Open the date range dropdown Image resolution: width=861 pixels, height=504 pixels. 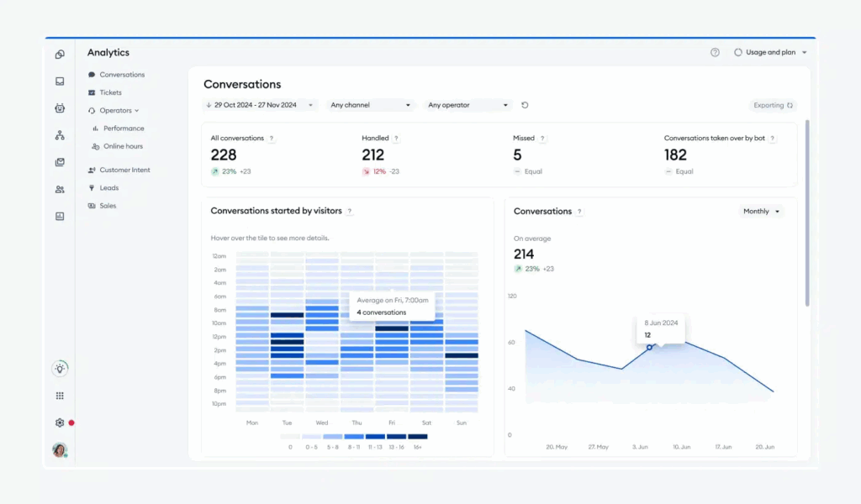click(x=260, y=105)
